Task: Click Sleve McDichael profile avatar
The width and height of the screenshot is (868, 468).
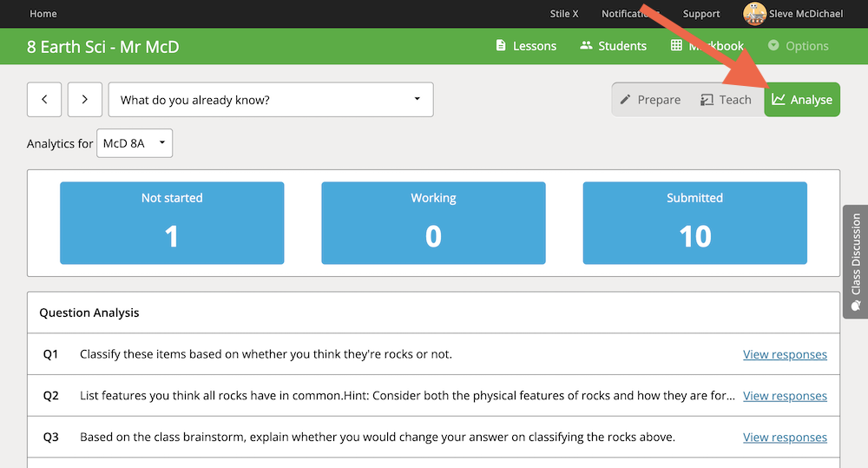Action: coord(754,14)
